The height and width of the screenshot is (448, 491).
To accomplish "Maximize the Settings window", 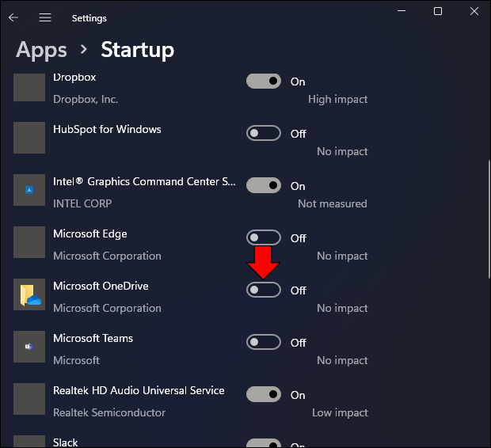I will pyautogui.click(x=438, y=11).
